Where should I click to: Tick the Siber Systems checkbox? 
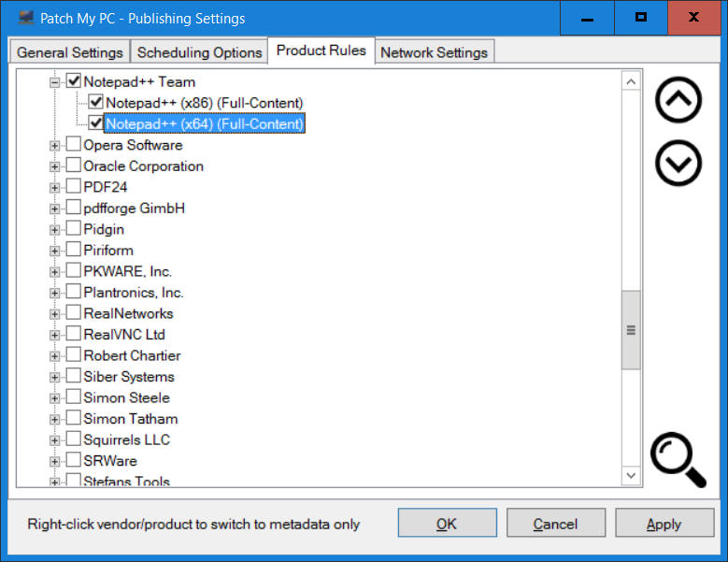[x=73, y=375]
